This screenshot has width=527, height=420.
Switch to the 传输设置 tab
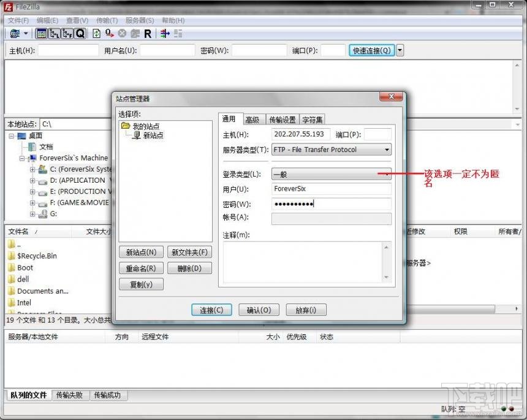click(x=282, y=120)
